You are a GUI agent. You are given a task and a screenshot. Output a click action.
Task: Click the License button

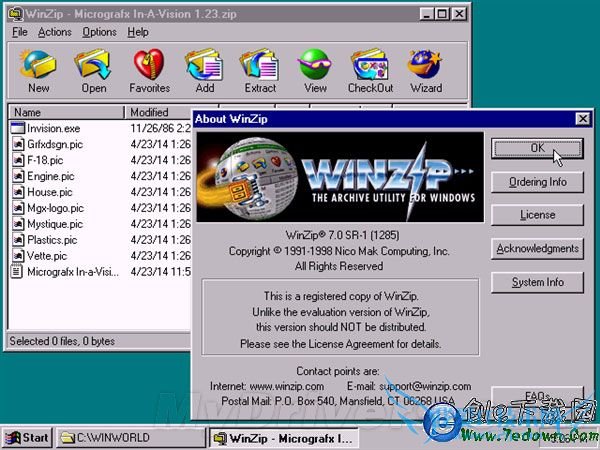coord(537,215)
